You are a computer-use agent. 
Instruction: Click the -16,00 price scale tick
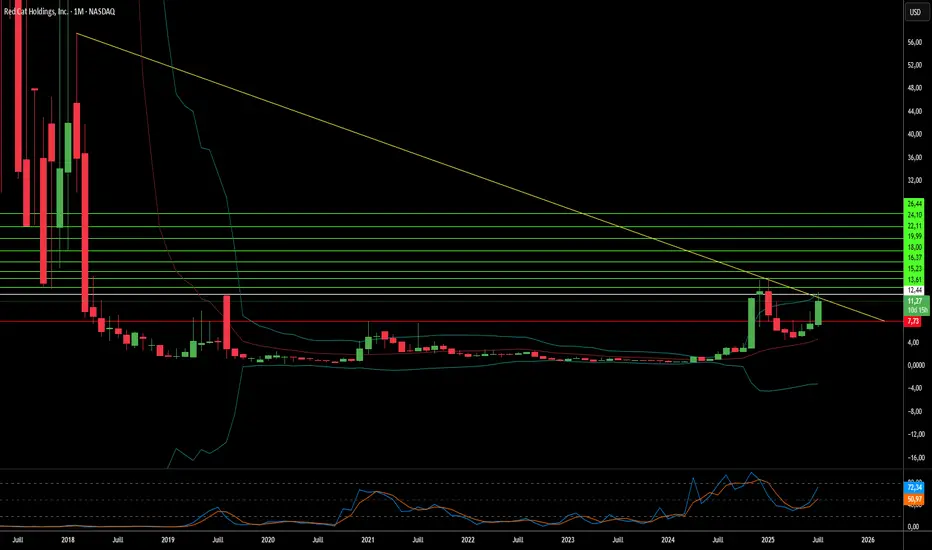(x=913, y=458)
